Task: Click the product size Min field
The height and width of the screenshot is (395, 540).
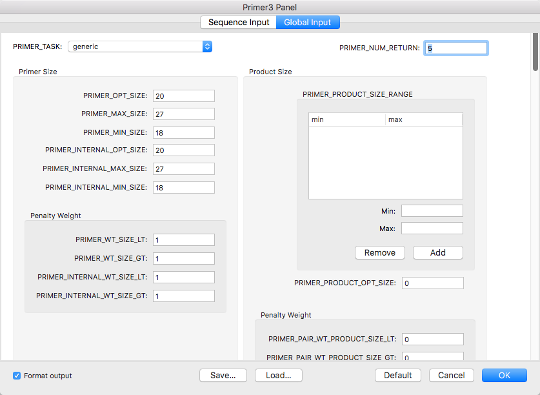Action: click(x=432, y=211)
